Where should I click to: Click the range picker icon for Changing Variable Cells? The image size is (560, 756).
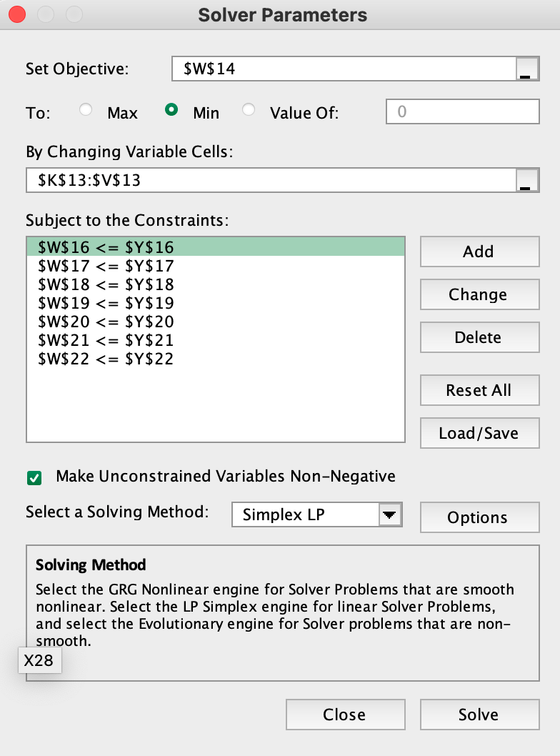pyautogui.click(x=526, y=180)
